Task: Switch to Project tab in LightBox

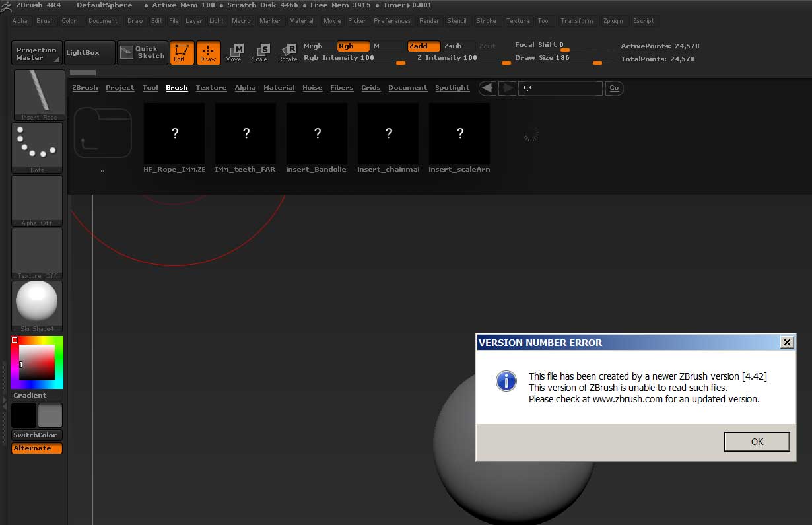Action: pos(120,88)
